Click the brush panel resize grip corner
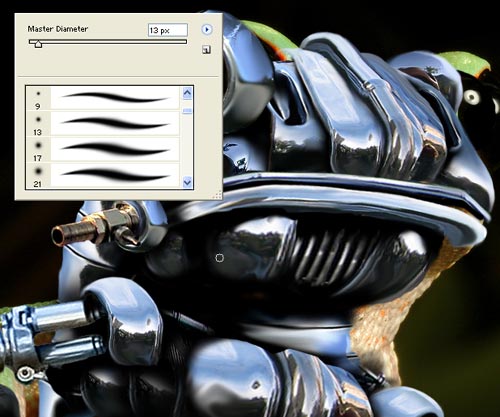The height and width of the screenshot is (417, 500). (x=218, y=195)
